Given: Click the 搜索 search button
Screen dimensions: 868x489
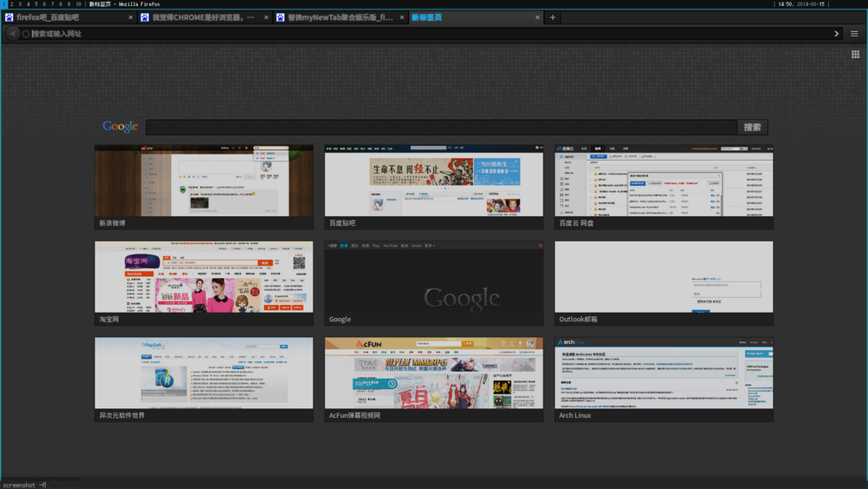Looking at the screenshot, I should click(753, 128).
